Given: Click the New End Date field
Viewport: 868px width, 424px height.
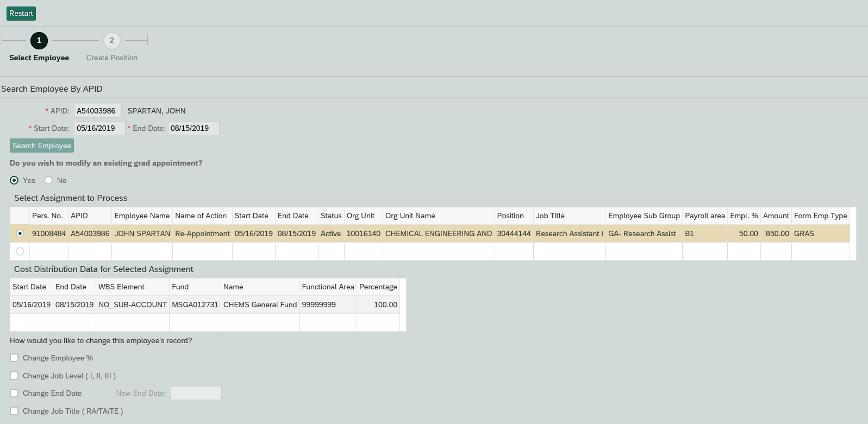Looking at the screenshot, I should click(x=196, y=393).
